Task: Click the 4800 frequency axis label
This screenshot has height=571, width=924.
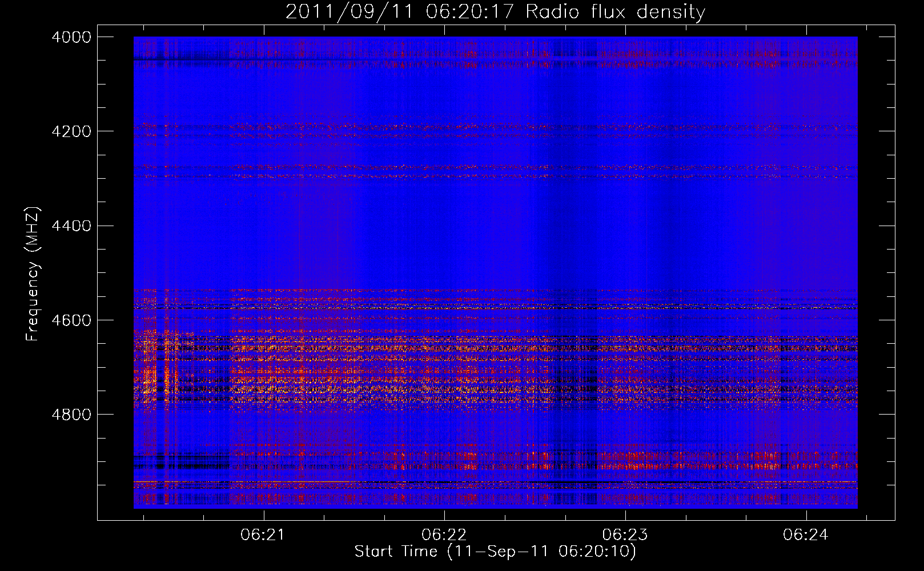Action: pos(71,414)
